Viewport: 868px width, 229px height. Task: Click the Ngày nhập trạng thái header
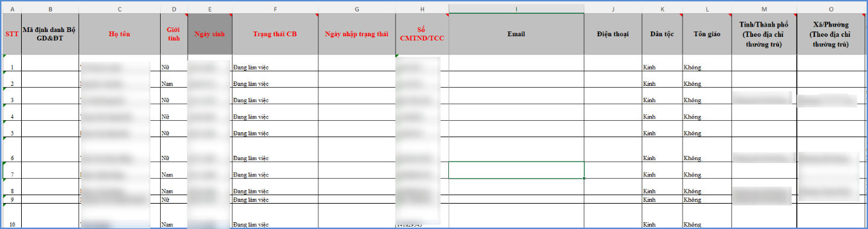click(x=356, y=34)
